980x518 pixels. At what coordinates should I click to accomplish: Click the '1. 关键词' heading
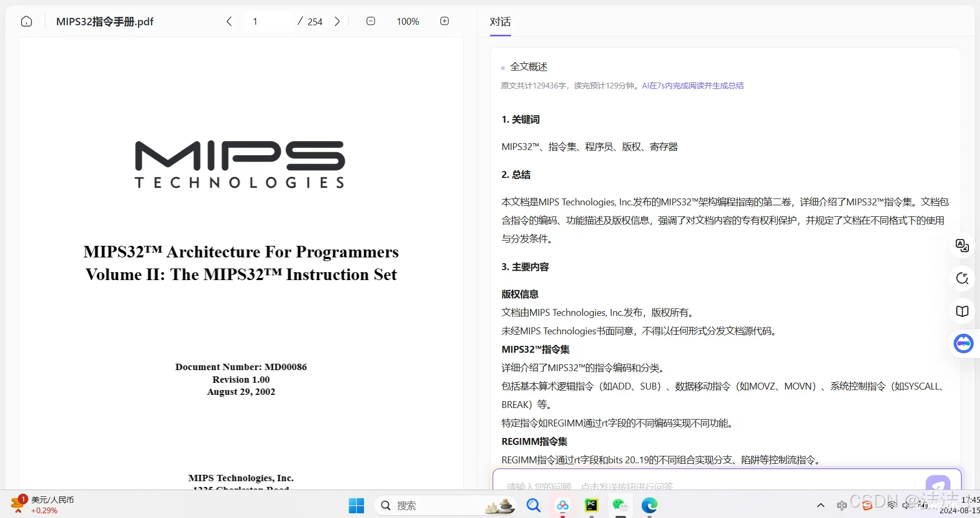pyautogui.click(x=521, y=119)
